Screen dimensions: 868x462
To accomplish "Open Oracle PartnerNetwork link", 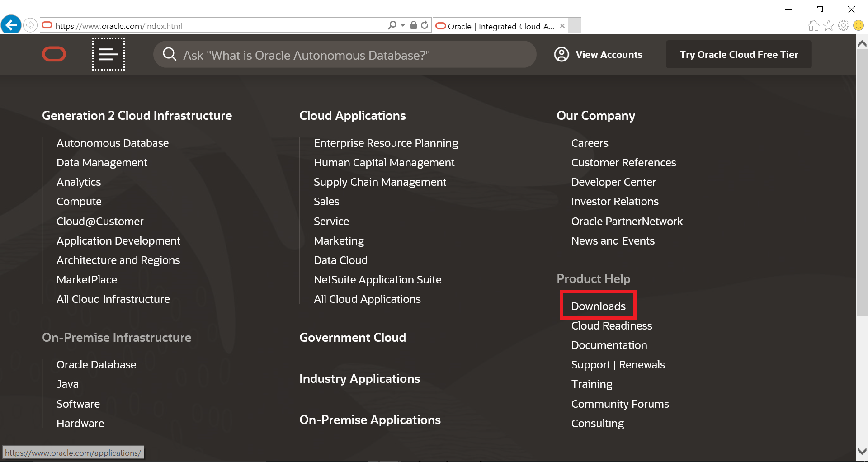I will tap(627, 222).
